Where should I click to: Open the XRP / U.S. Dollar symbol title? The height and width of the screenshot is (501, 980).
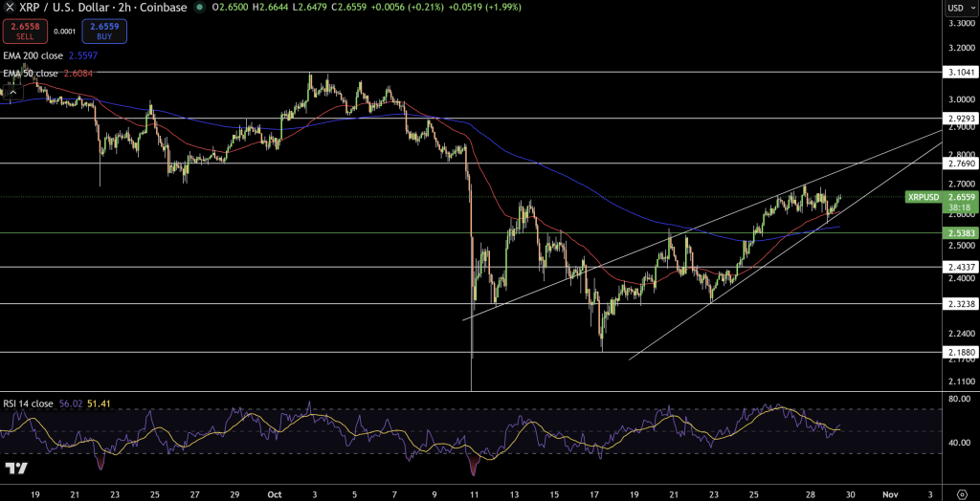[104, 8]
